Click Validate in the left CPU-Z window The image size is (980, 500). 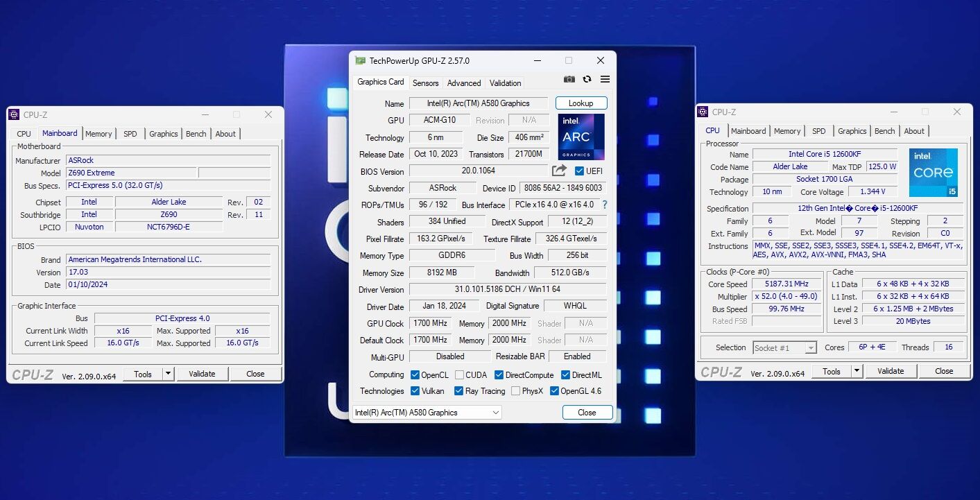(202, 374)
